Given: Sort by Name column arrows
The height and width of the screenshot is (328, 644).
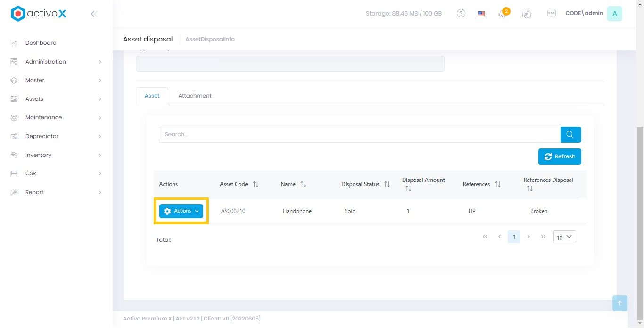Looking at the screenshot, I should pyautogui.click(x=303, y=184).
